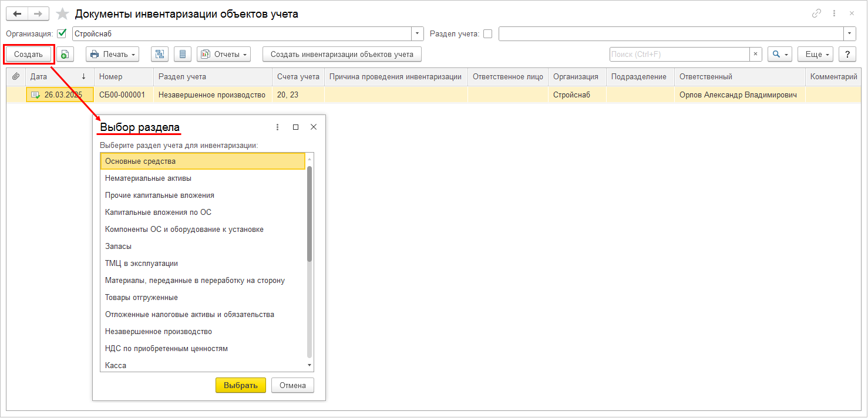Cancel the dialog with Отмена
Image resolution: width=868 pixels, height=418 pixels.
292,385
